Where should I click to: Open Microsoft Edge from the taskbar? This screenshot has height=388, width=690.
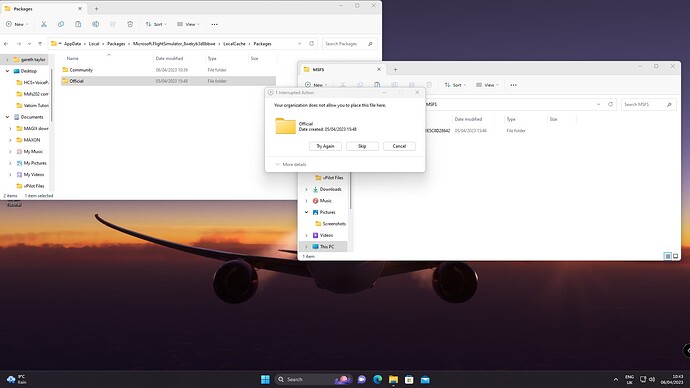coord(378,379)
